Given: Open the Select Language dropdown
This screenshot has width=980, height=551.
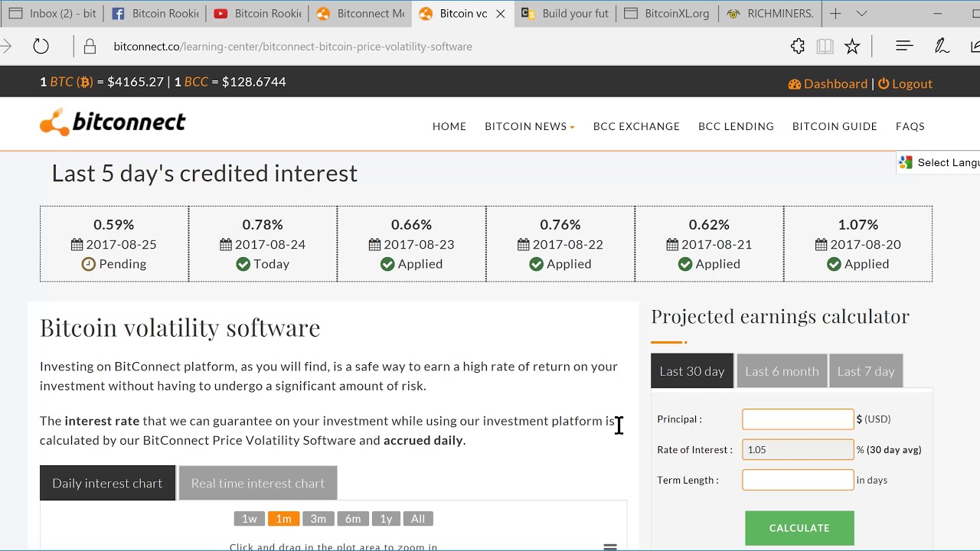Looking at the screenshot, I should tap(939, 162).
